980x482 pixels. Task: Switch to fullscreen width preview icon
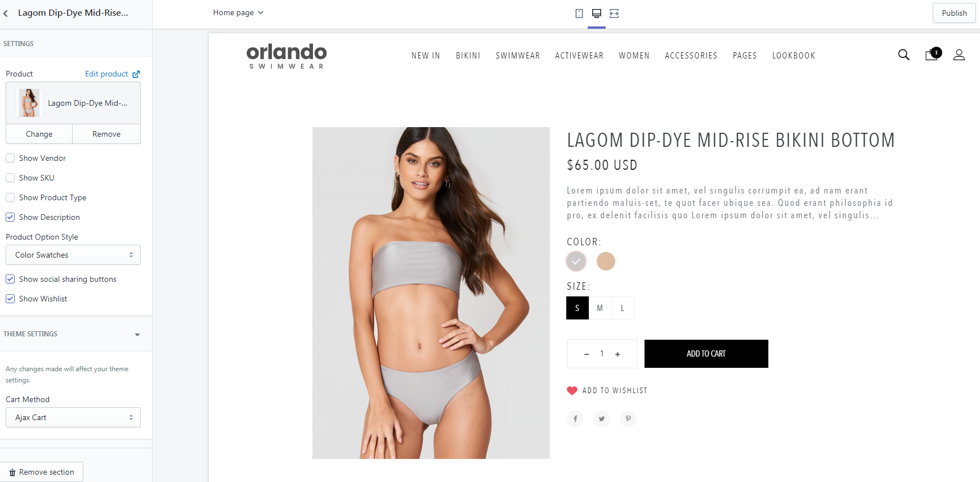click(x=614, y=13)
